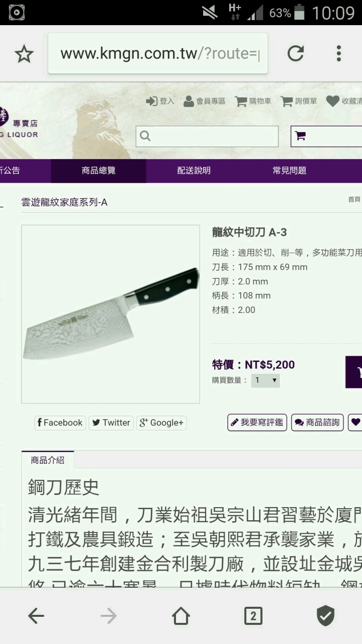Screen dimensions: 362x644
Task: Tap the shield security icon
Action: [325, 616]
